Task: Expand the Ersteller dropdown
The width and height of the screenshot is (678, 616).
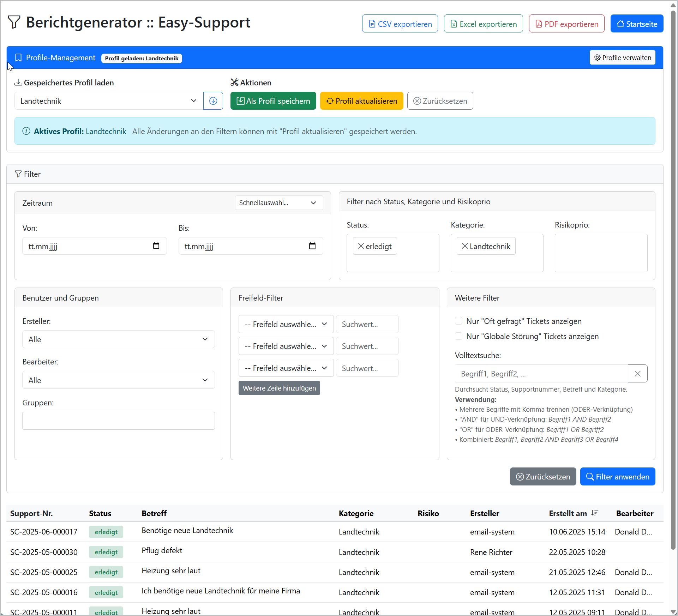Action: (x=118, y=339)
